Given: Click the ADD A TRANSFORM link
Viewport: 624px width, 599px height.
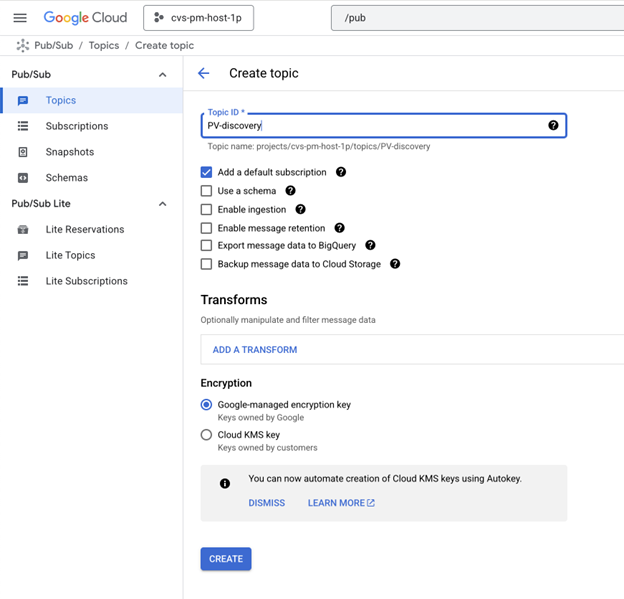Looking at the screenshot, I should click(x=255, y=350).
